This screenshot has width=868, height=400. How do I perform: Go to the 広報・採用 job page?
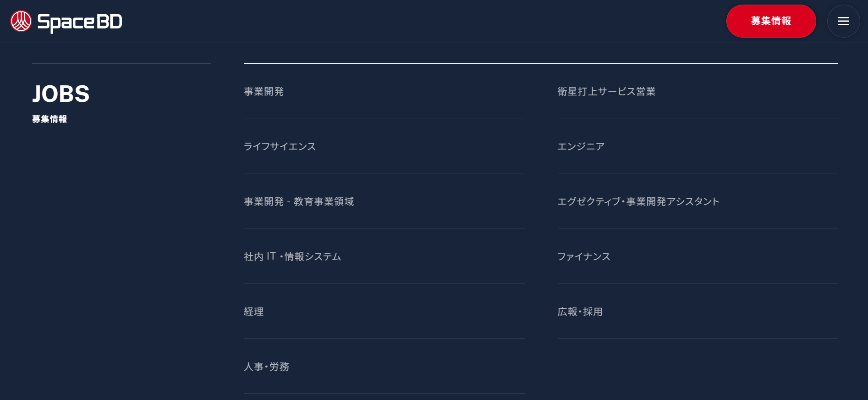click(x=698, y=311)
